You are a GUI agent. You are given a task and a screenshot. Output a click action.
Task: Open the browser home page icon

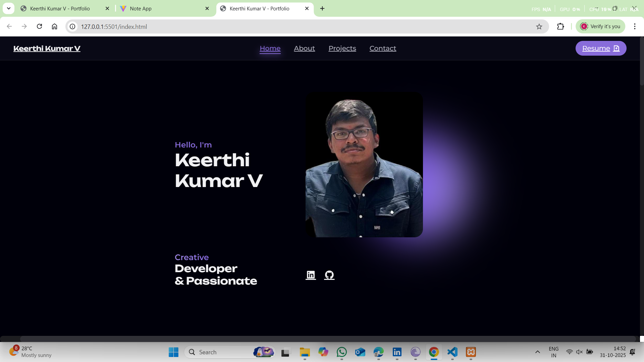point(54,26)
